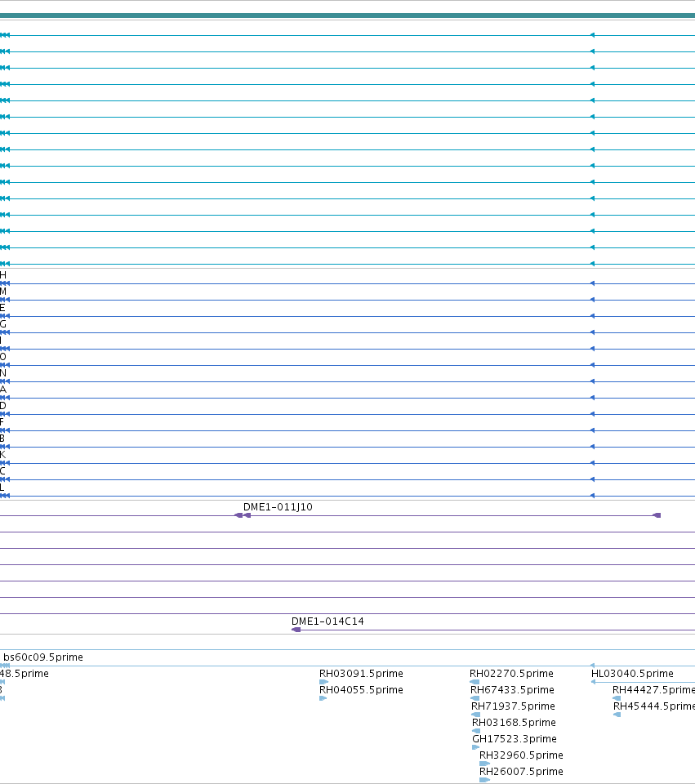Select the arrow glyph beneath GH17523.3prime
Image resolution: width=695 pixels, height=784 pixels.
click(x=476, y=747)
